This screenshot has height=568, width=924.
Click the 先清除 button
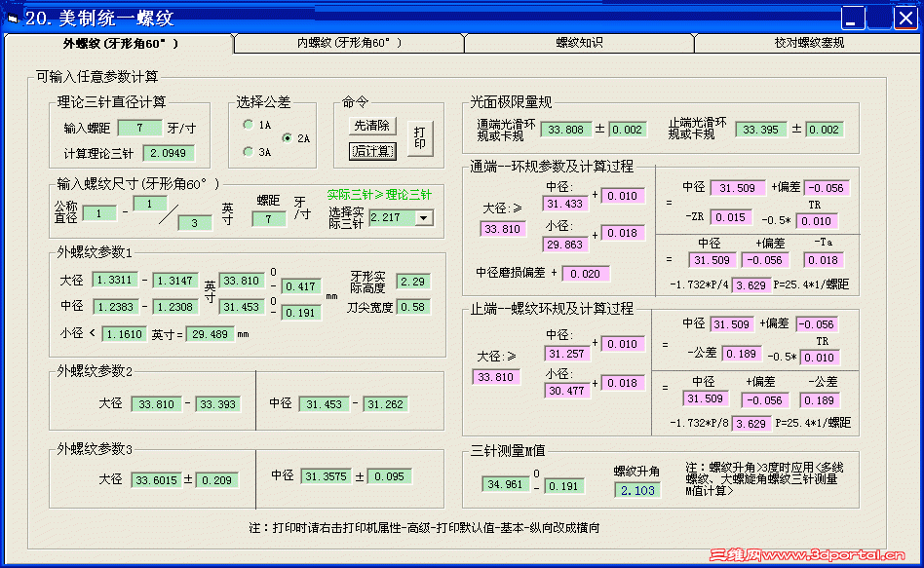pyautogui.click(x=371, y=126)
